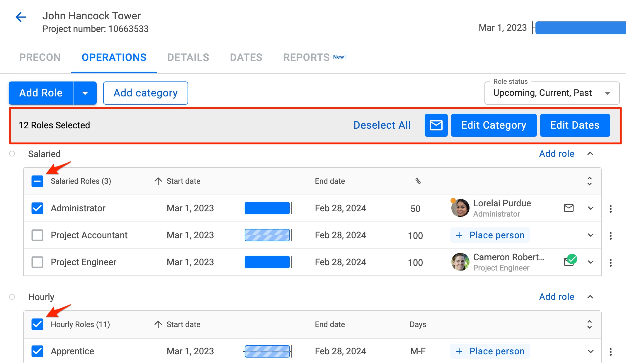Open the Add Role dropdown arrow
The image size is (626, 364).
85,93
